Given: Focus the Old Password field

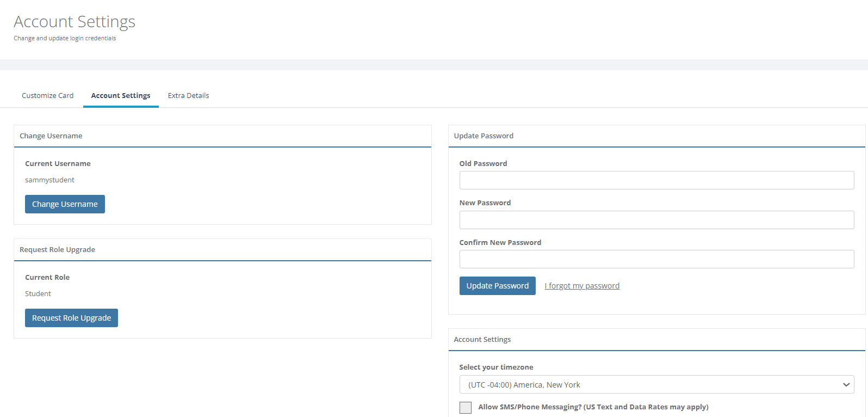Looking at the screenshot, I should pos(656,180).
